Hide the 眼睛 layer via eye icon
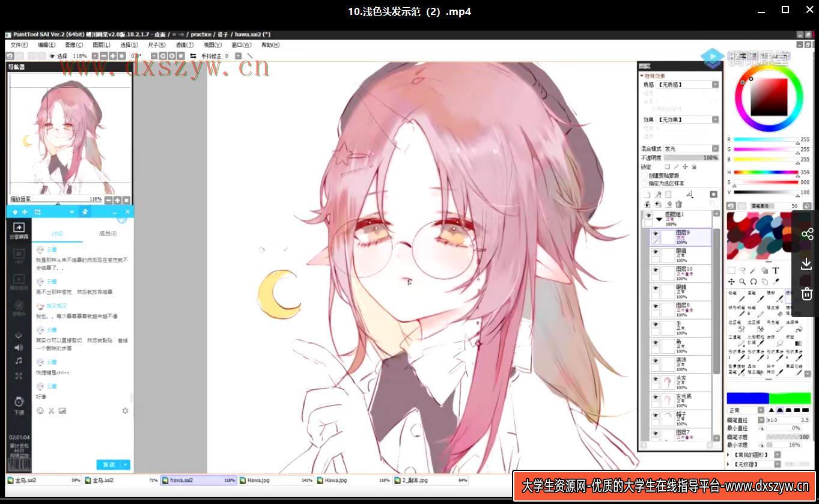The height and width of the screenshot is (504, 819). tap(656, 288)
